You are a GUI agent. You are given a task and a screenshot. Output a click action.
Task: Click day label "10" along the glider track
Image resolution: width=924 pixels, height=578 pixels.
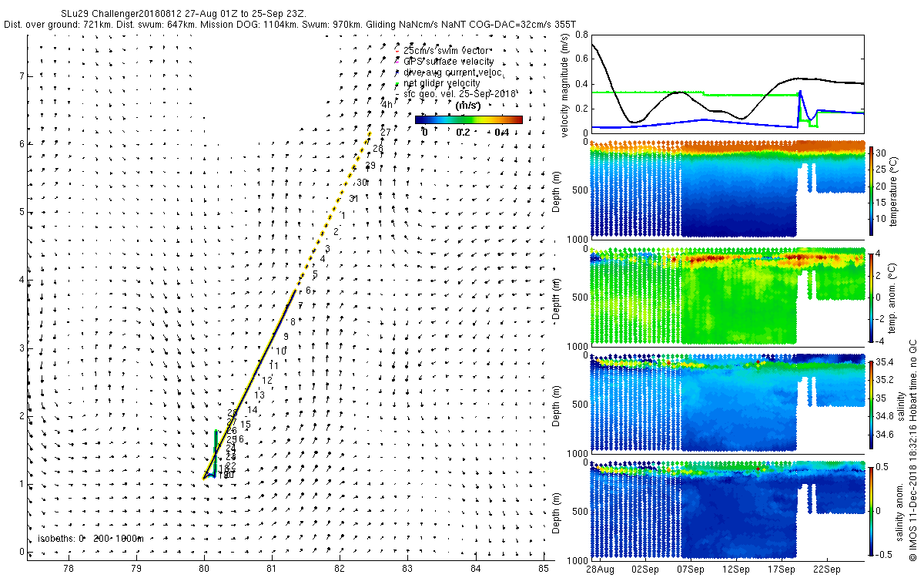[281, 351]
